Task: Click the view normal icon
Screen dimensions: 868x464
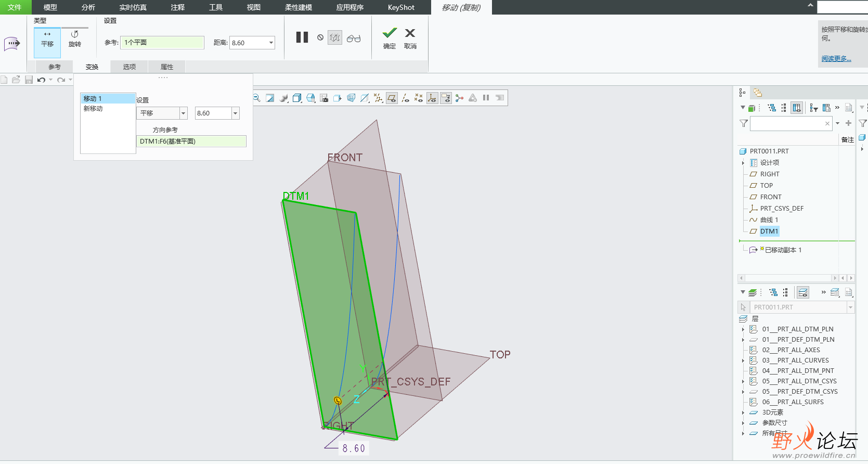Action: [x=338, y=98]
